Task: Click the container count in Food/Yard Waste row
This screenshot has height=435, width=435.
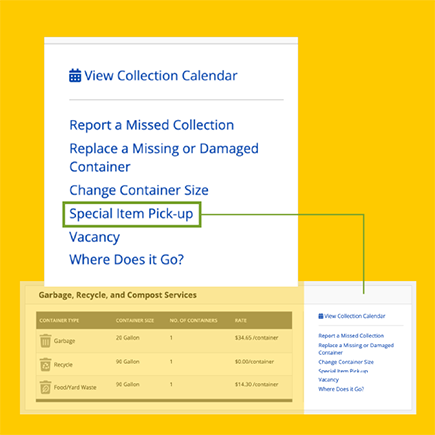Action: coord(171,384)
